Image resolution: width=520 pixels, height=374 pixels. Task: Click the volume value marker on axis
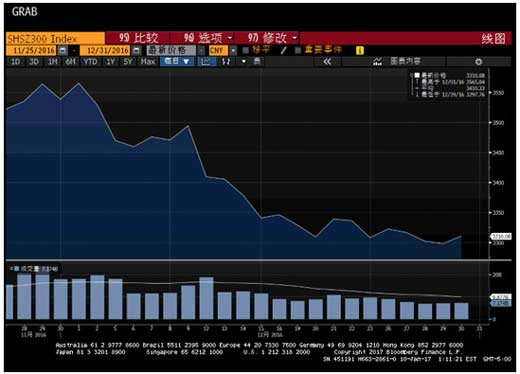pos(500,303)
